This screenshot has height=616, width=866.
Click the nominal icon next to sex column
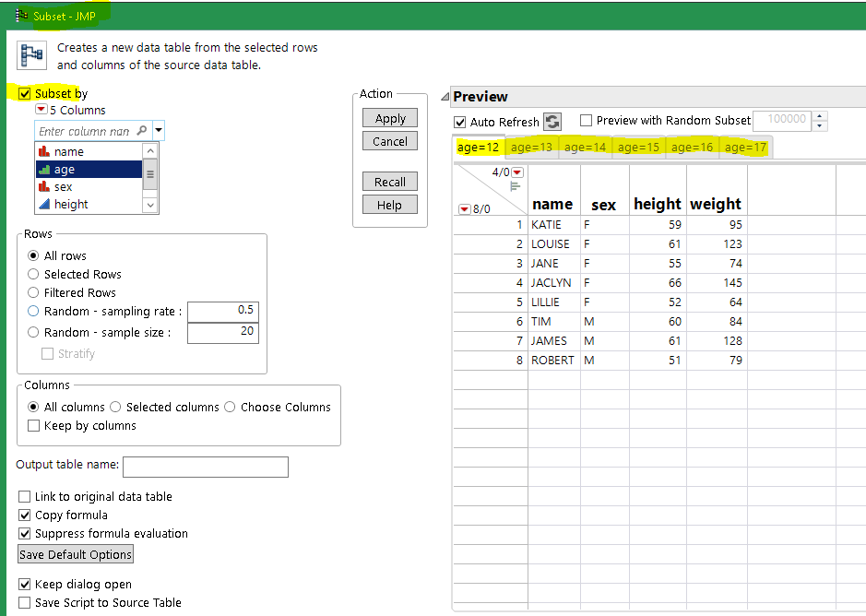43,186
